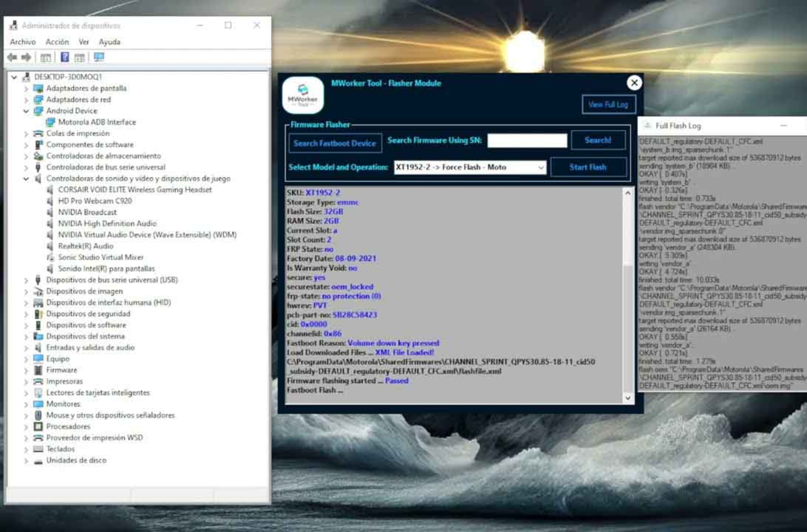807x532 pixels.
Task: Select the HD Pro Webcam C920 item
Action: click(x=95, y=201)
